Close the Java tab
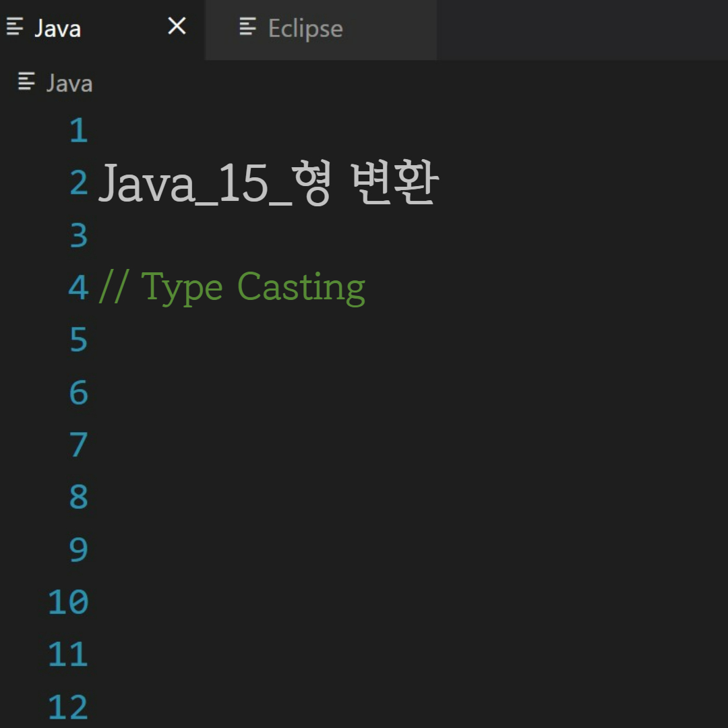The width and height of the screenshot is (728, 728). click(177, 26)
